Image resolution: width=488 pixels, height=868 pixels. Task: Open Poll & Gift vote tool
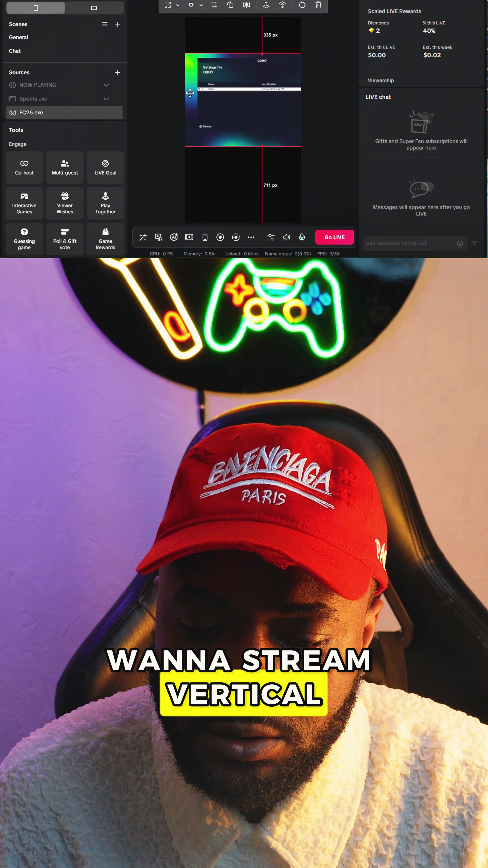65,239
